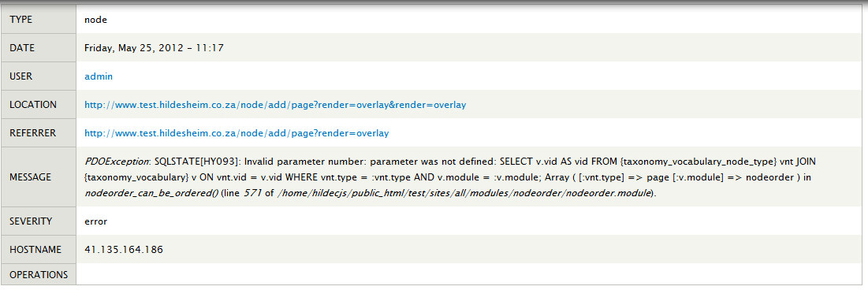Image resolution: width=868 pixels, height=290 pixels.
Task: Follow the LOCATION URL with two render=overlay parameters
Action: click(x=275, y=105)
